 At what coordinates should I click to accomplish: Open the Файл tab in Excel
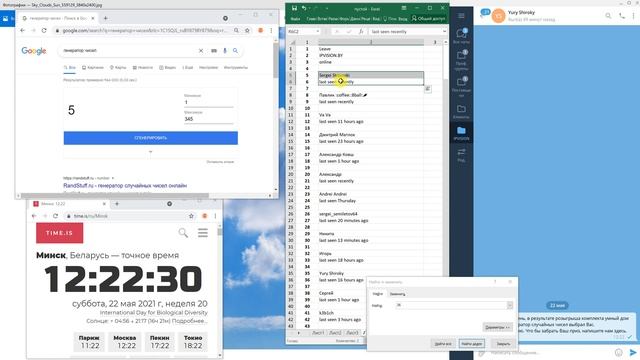296,19
